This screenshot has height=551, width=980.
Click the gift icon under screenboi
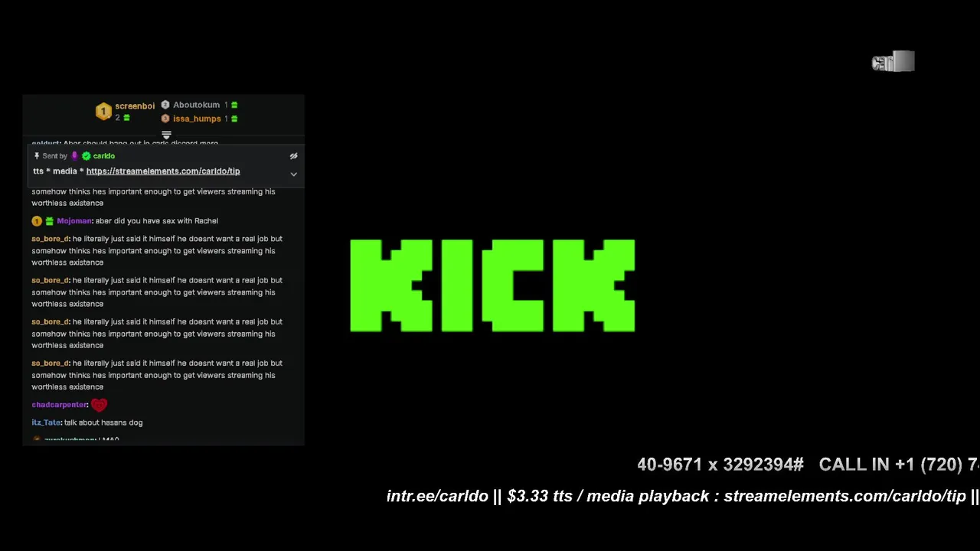[x=126, y=118]
